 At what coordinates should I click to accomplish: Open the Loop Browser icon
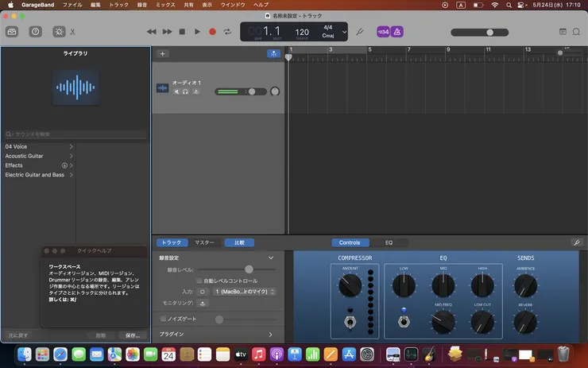576,32
